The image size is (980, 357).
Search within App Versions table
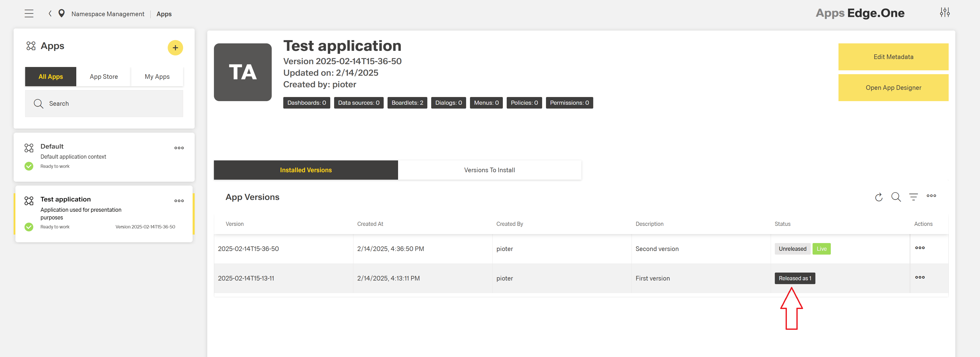click(x=896, y=197)
